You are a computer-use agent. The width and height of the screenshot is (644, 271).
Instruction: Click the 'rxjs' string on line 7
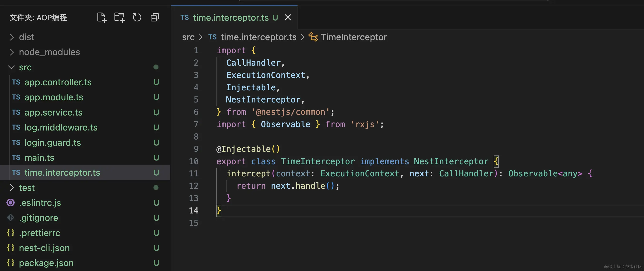365,124
